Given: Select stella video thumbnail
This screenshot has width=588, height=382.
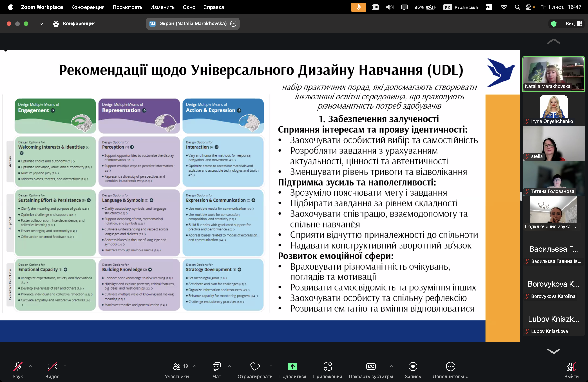Looking at the screenshot, I should [x=554, y=144].
